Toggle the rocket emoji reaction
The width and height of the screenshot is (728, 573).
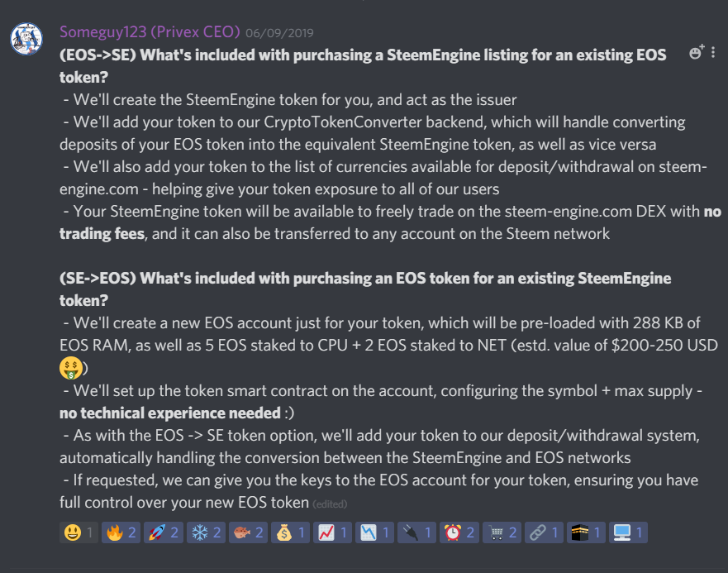(164, 532)
